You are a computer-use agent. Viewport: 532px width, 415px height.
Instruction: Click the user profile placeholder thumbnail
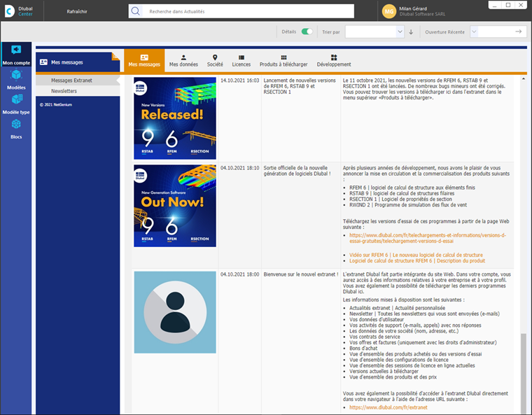point(175,312)
